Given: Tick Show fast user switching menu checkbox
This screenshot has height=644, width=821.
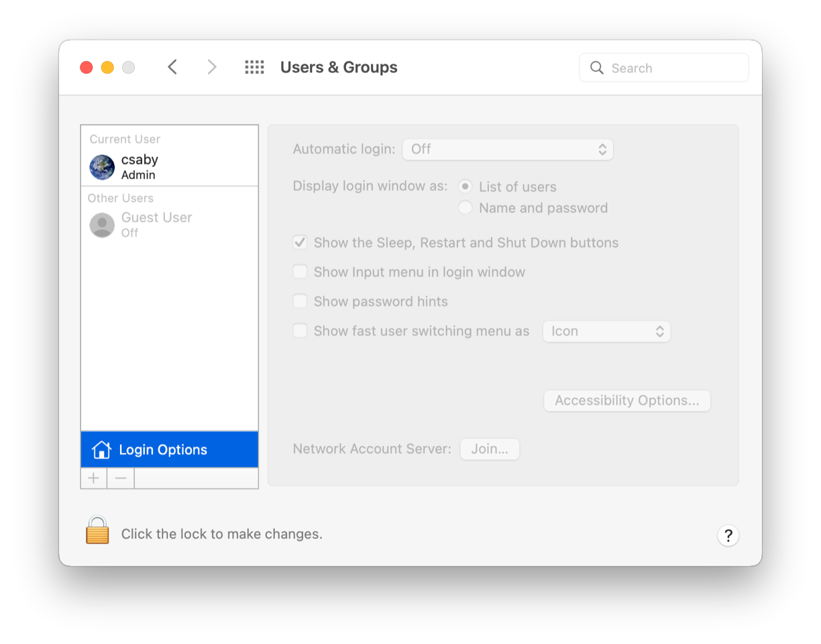Looking at the screenshot, I should tap(300, 331).
